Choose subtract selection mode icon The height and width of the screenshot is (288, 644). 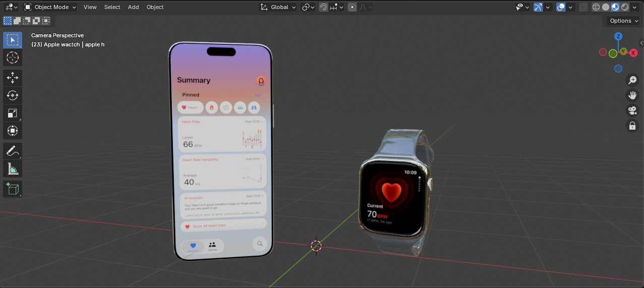click(x=27, y=21)
